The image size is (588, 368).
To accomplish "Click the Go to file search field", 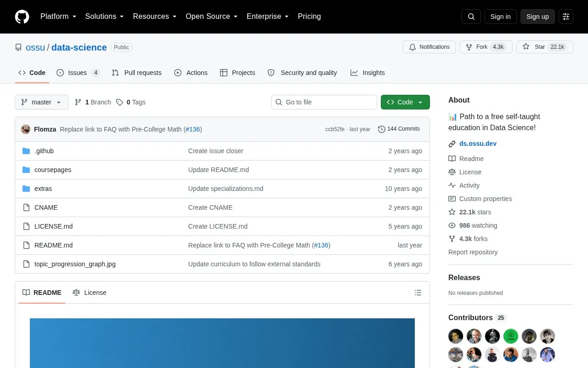I will pos(324,102).
